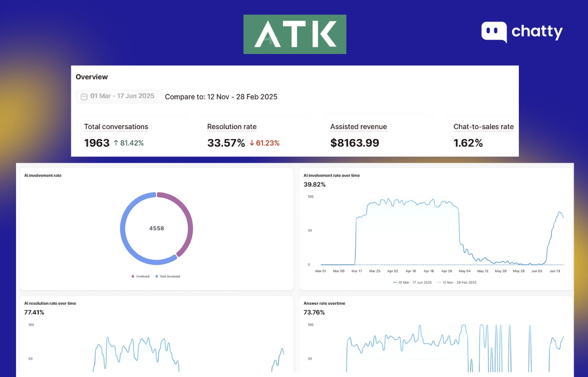
Task: Click the ATK logo banner
Action: point(295,34)
